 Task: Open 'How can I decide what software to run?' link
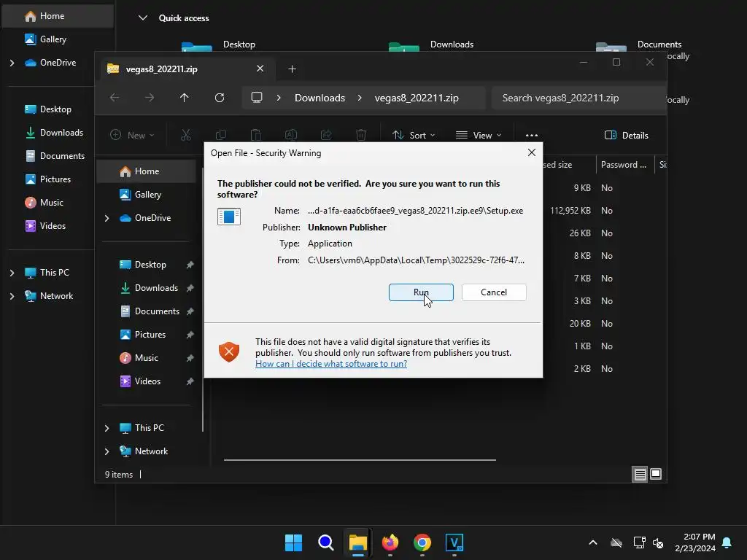pos(331,364)
